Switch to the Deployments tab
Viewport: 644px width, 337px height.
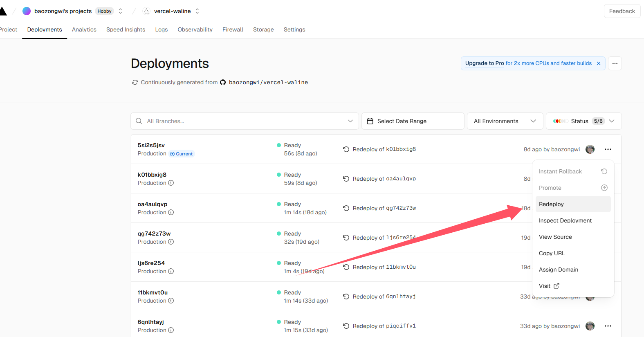point(45,29)
